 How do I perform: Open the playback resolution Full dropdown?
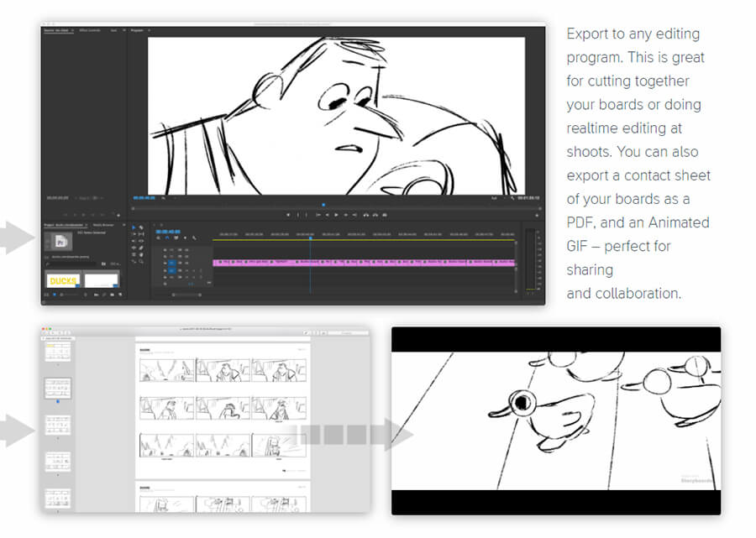pyautogui.click(x=496, y=198)
